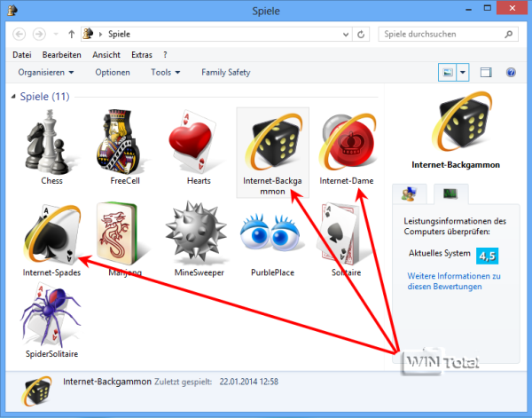Click the Spiele folder icon in address bar
The height and width of the screenshot is (418, 532).
pyautogui.click(x=88, y=34)
